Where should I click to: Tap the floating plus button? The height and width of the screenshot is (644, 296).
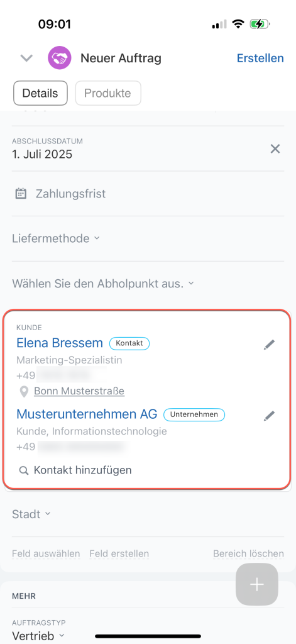coord(257,584)
